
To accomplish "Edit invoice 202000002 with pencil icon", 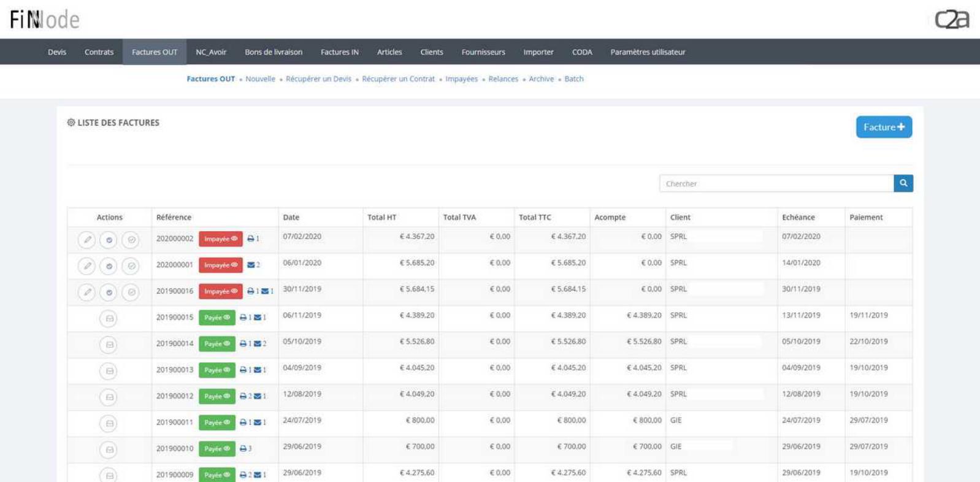I will click(x=87, y=240).
